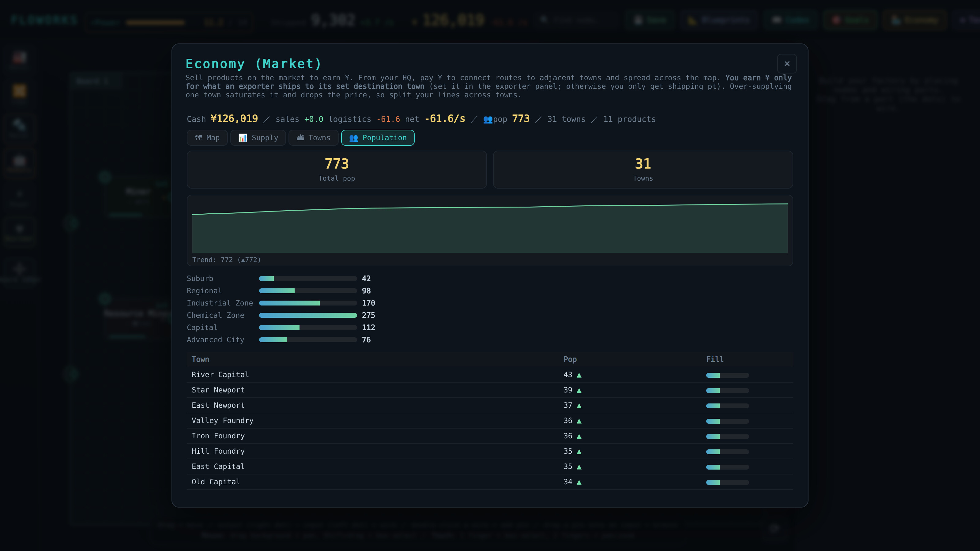Screen dimensions: 980x551
Task: Click the Suburb population bar
Action: tap(308, 279)
